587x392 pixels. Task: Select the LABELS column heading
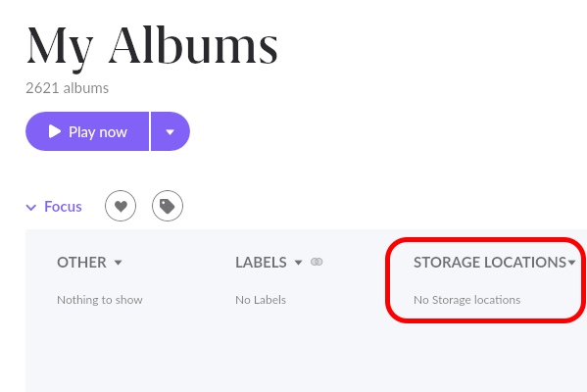[x=261, y=262]
